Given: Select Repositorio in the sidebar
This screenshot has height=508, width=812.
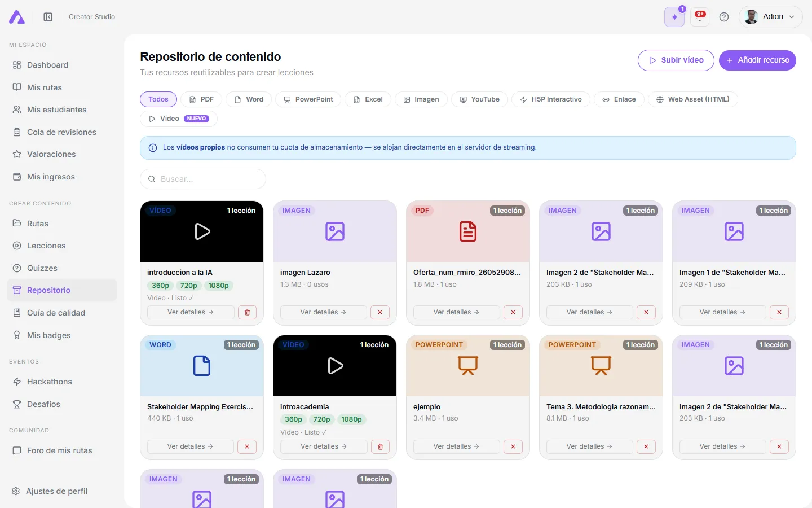Looking at the screenshot, I should [x=62, y=290].
